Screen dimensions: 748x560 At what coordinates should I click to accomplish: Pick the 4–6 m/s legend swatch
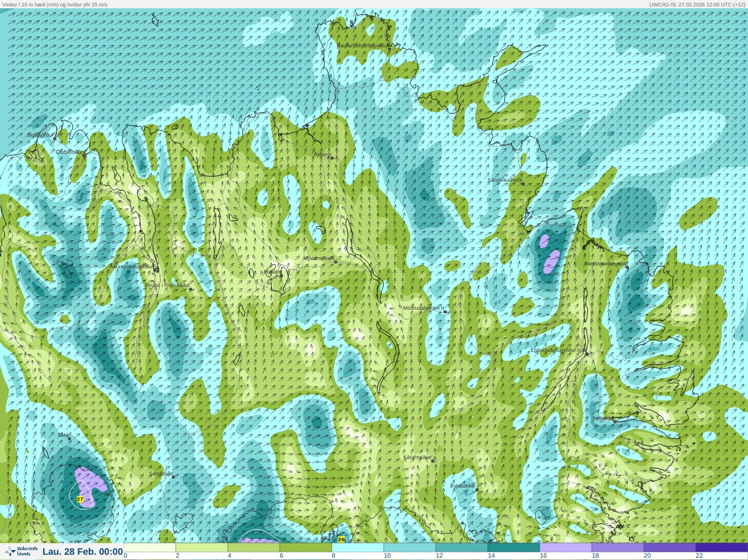click(x=254, y=548)
